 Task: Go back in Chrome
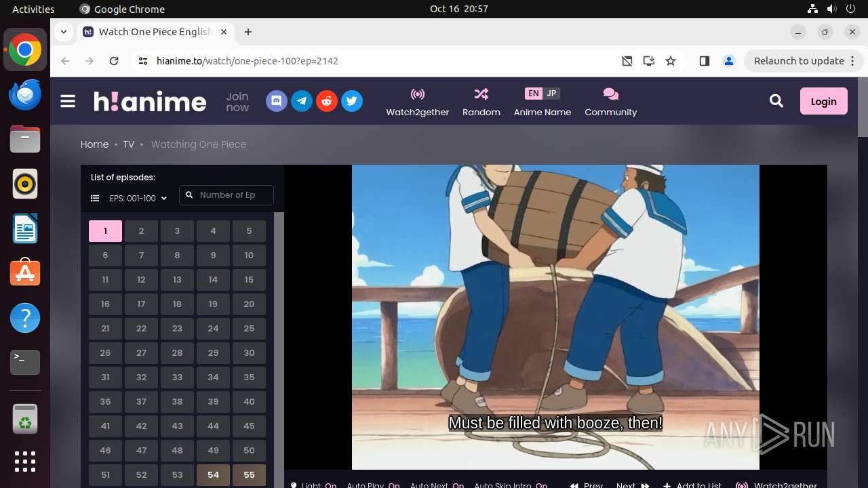coord(65,61)
